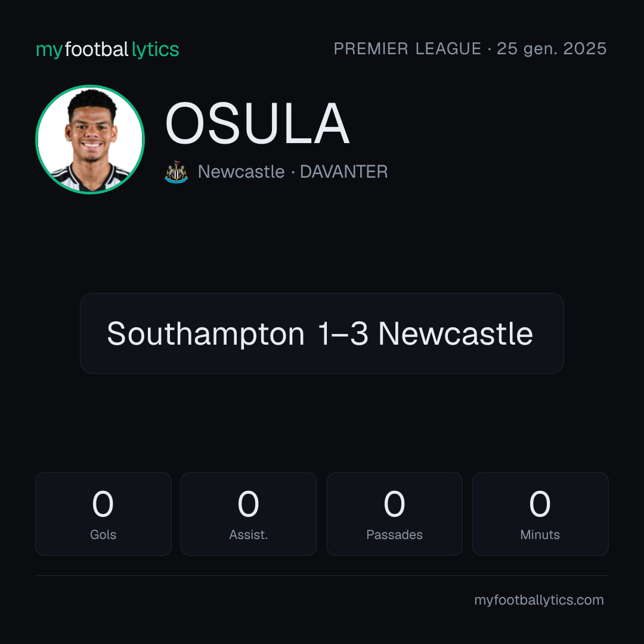Open the Southampton 1–3 Newcastle score card
The height and width of the screenshot is (644, 644).
(x=321, y=333)
